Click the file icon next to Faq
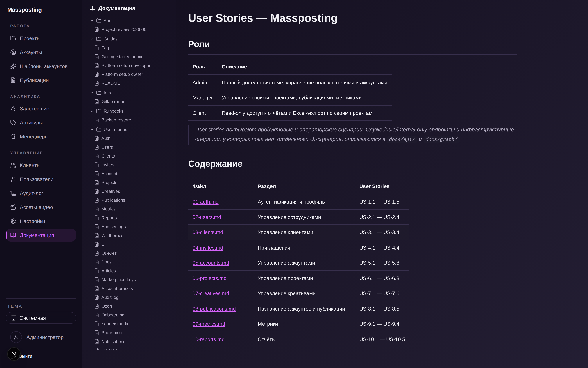This screenshot has width=588, height=368. pos(97,48)
